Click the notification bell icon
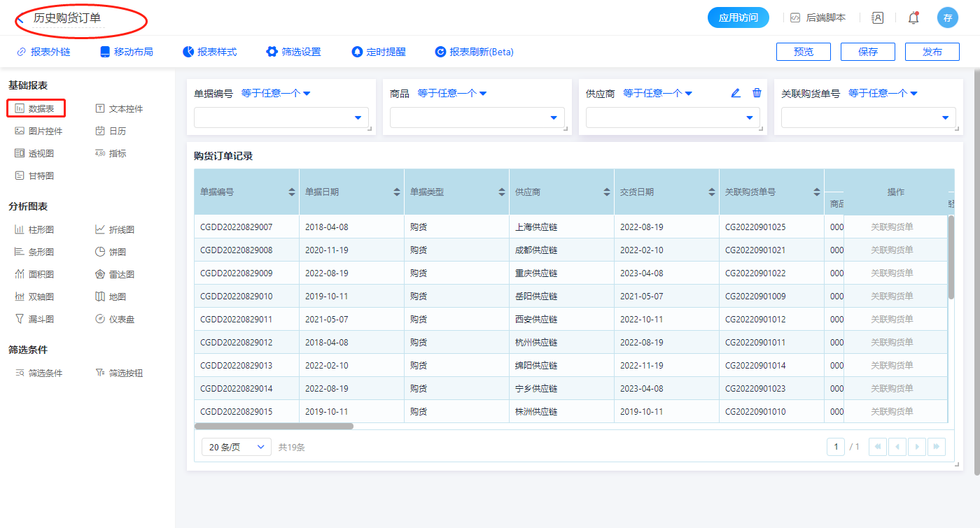Viewport: 980px width, 528px height. (913, 18)
